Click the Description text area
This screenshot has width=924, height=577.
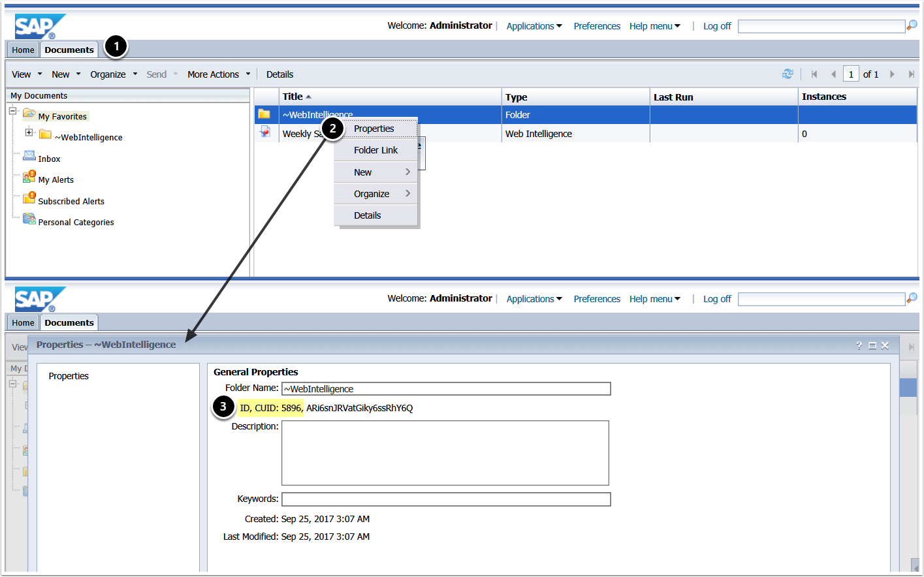click(x=445, y=453)
